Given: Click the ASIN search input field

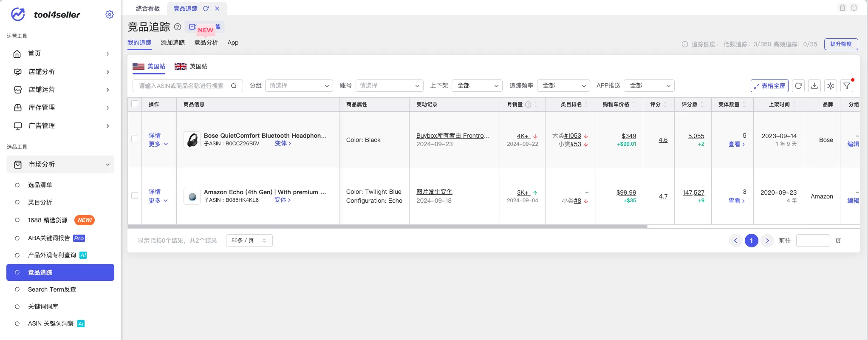Looking at the screenshot, I should point(188,86).
